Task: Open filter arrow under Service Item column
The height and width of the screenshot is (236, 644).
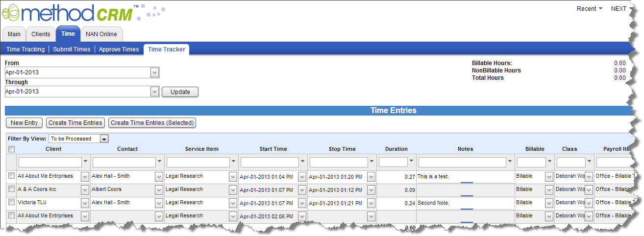Action: tap(234, 162)
